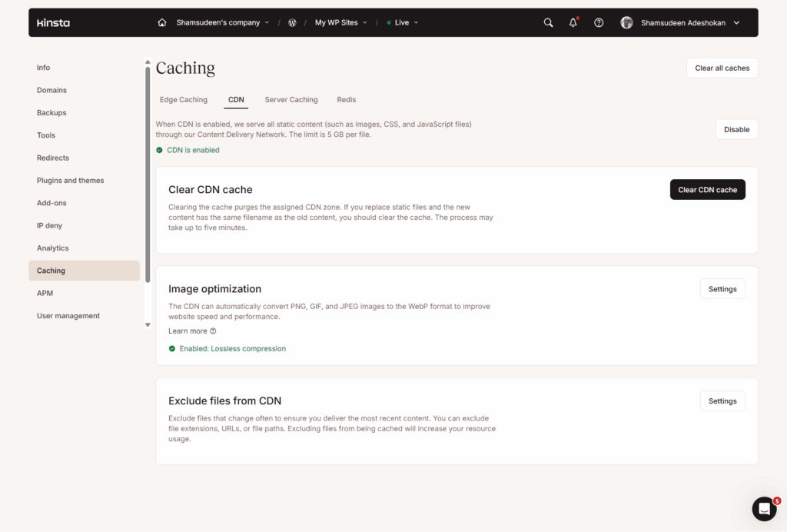Click the WordPress globe icon in top bar
Image resolution: width=787 pixels, height=532 pixels.
[292, 22]
